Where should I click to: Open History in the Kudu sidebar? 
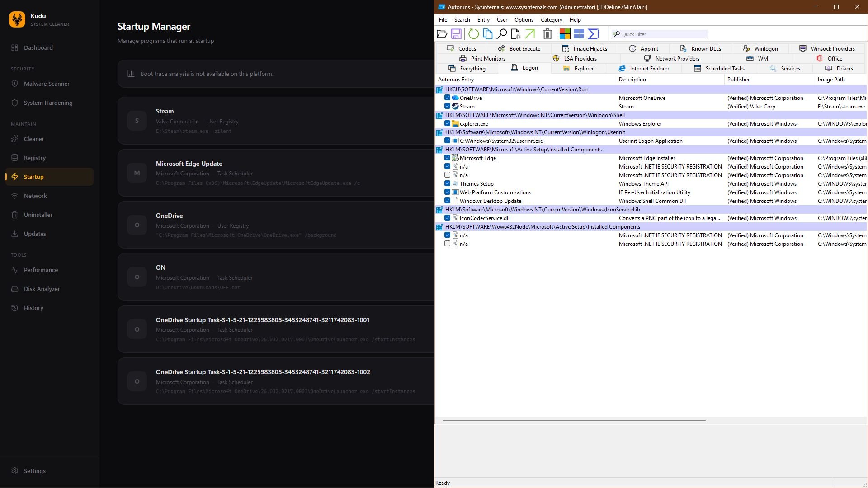pyautogui.click(x=50, y=308)
